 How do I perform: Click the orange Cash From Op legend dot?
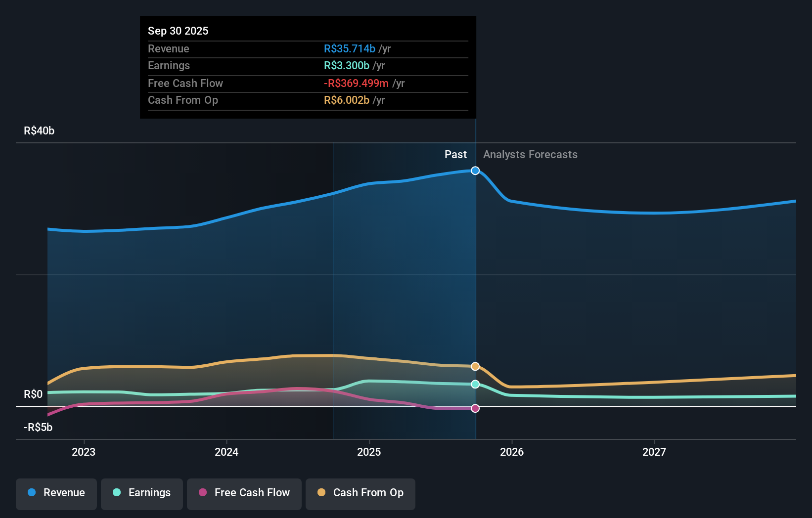point(321,493)
